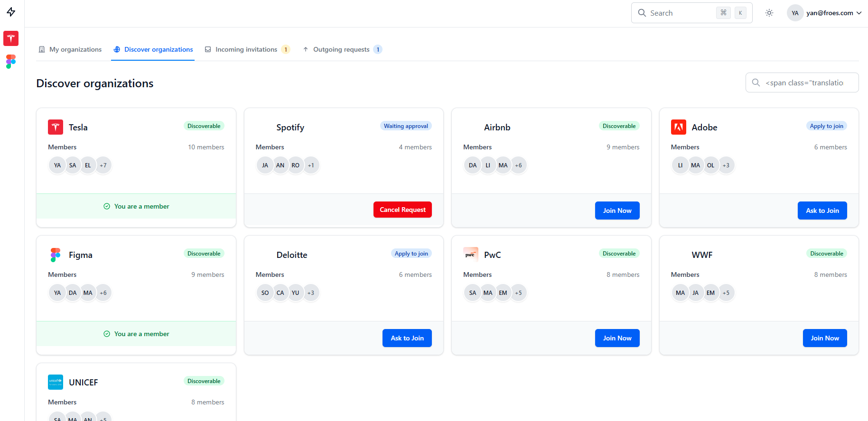
Task: Click the '4 members' count on Spotify card
Action: [415, 147]
